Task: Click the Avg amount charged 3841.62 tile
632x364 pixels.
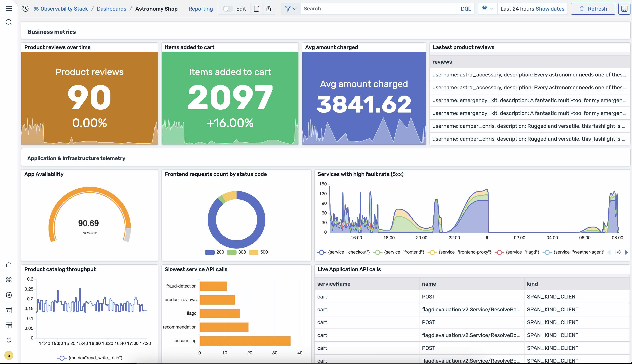Action: pos(364,98)
